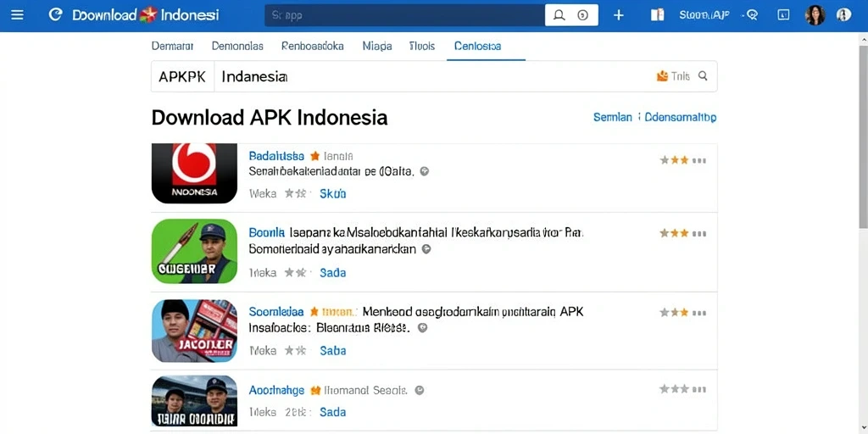Open the woman profile avatar
The width and height of the screenshot is (868, 434).
pyautogui.click(x=815, y=15)
